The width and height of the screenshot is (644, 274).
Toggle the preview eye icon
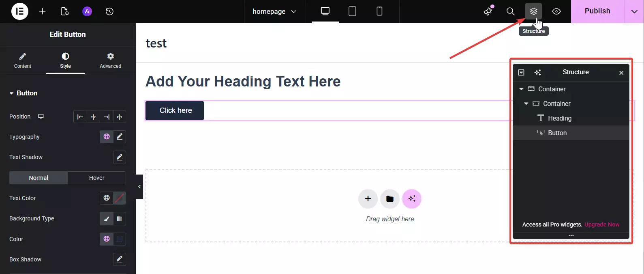click(x=556, y=11)
